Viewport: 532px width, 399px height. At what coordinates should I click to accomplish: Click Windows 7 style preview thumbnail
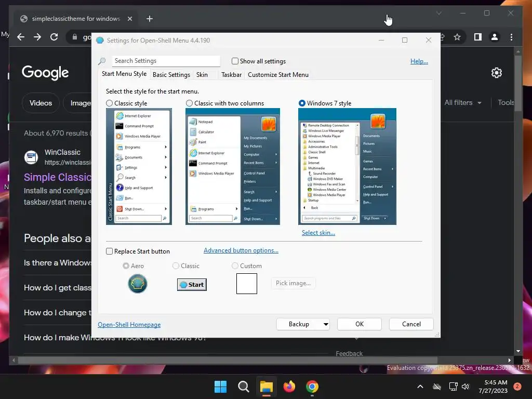[x=347, y=166]
